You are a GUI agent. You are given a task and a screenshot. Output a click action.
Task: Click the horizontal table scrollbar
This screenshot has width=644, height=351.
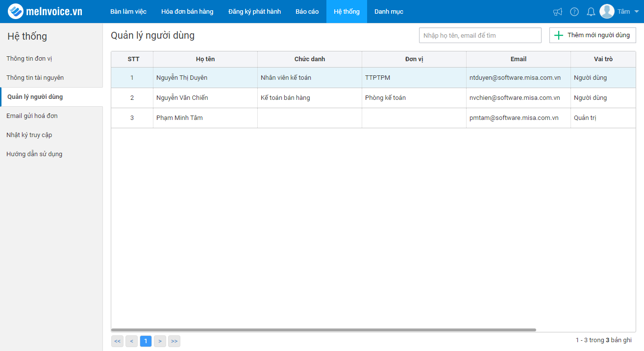[x=323, y=330]
